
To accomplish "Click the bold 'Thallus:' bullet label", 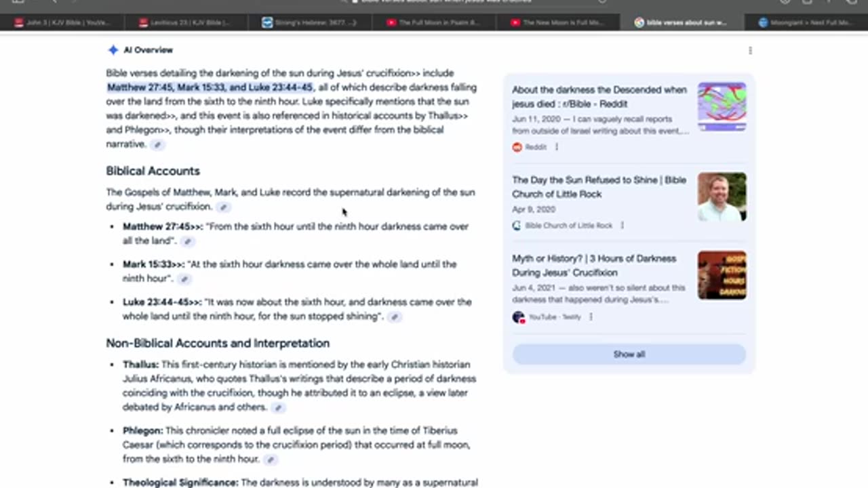I will tap(140, 365).
